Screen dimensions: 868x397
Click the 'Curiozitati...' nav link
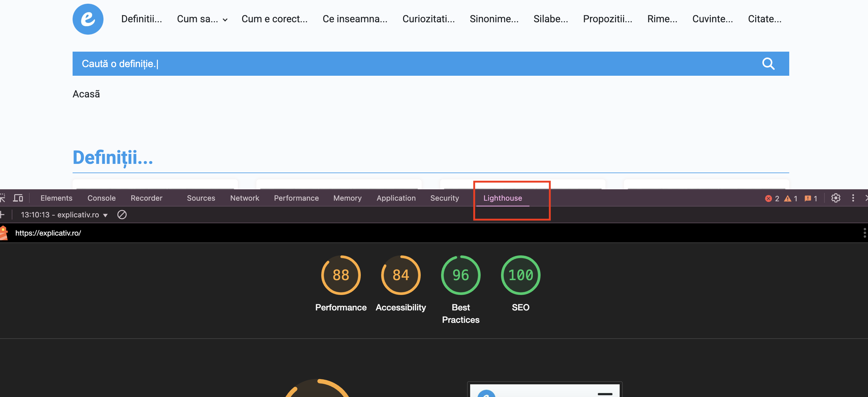(x=428, y=19)
